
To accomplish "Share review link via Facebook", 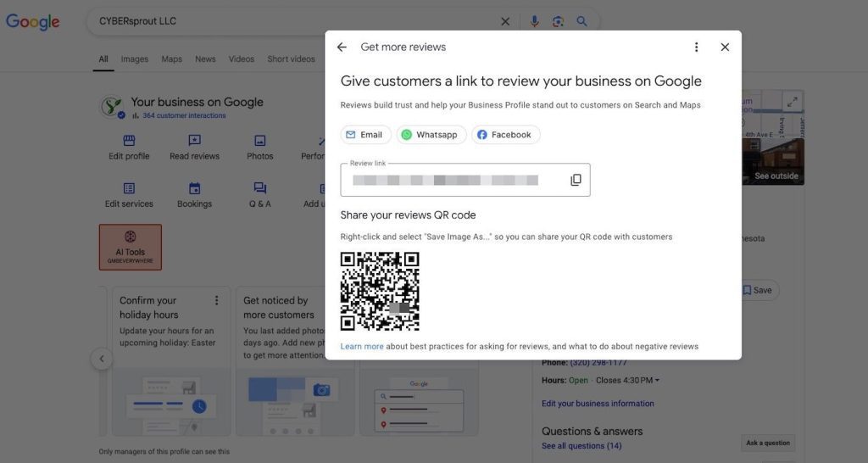I will tap(505, 135).
